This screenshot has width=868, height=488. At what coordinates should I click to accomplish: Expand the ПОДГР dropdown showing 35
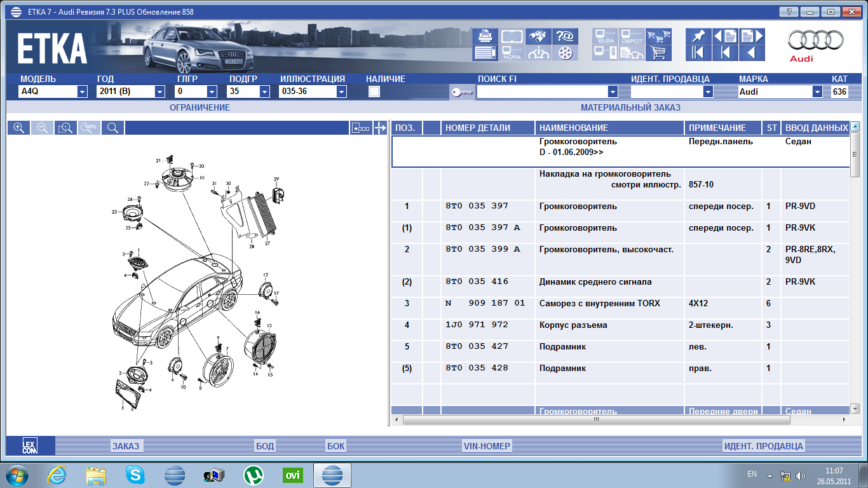264,91
